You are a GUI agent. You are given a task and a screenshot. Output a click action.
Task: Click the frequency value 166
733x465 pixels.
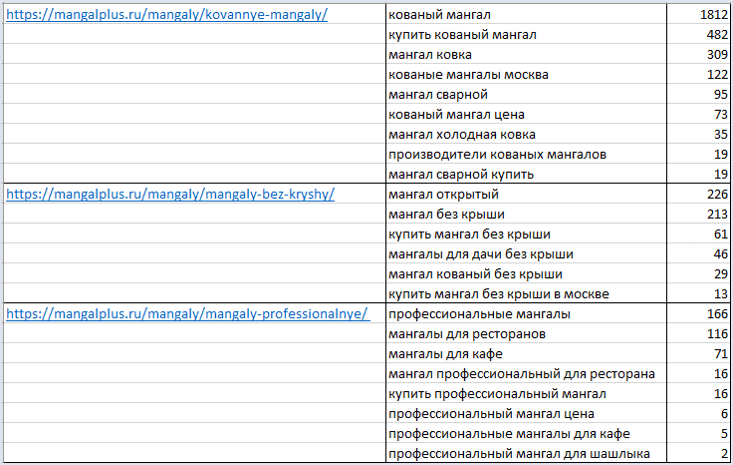(x=717, y=314)
